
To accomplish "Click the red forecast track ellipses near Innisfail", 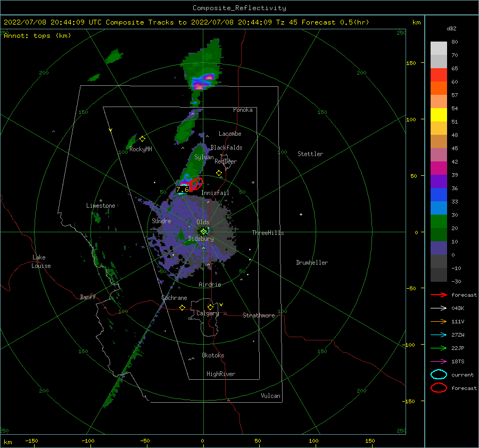I will pyautogui.click(x=195, y=184).
